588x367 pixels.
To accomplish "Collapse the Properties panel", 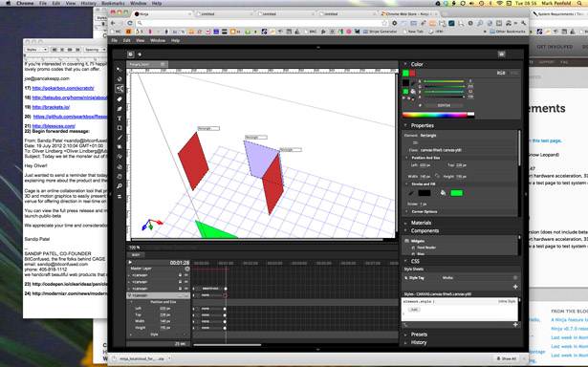I will [x=405, y=125].
